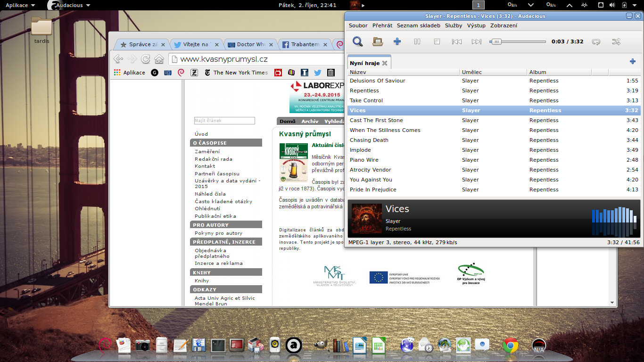The width and height of the screenshot is (644, 362).
Task: Select track Pride In Prejudice
Action: pyautogui.click(x=494, y=189)
